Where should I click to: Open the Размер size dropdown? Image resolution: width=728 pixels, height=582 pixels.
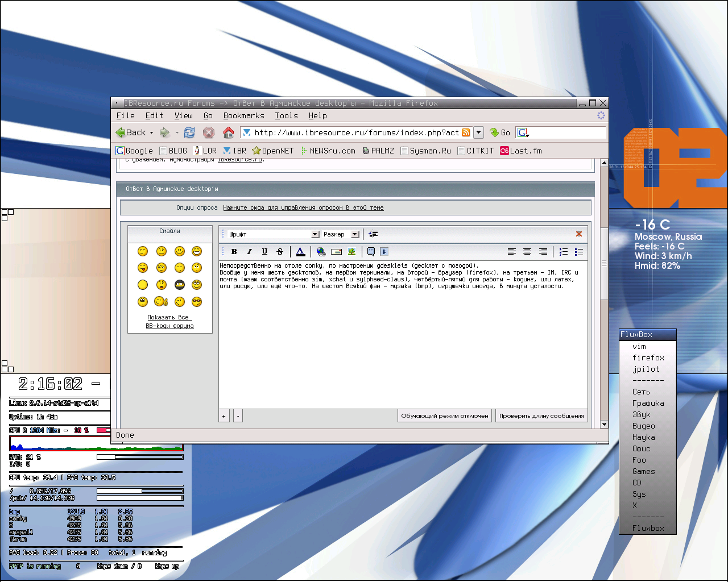pyautogui.click(x=355, y=234)
